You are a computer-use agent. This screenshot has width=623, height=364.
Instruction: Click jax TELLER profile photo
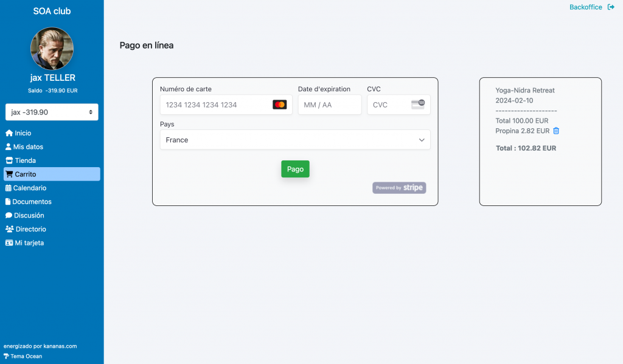[52, 49]
